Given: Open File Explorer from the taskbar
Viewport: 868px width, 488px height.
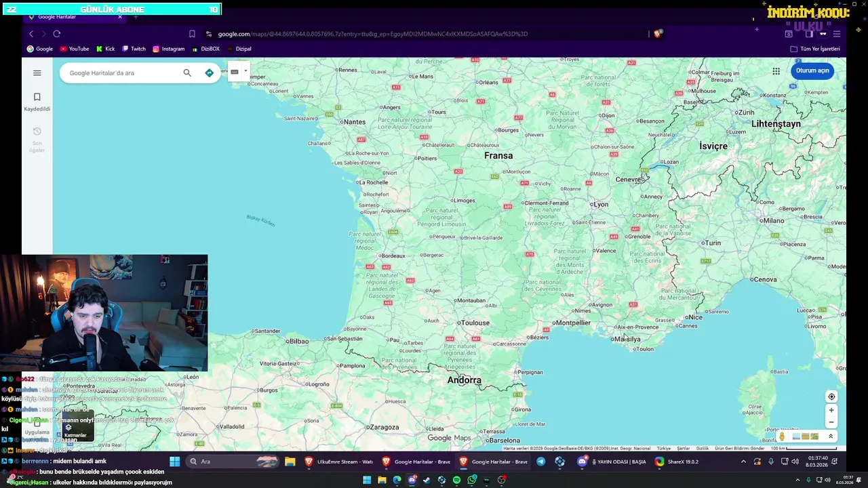Looking at the screenshot, I should click(290, 462).
